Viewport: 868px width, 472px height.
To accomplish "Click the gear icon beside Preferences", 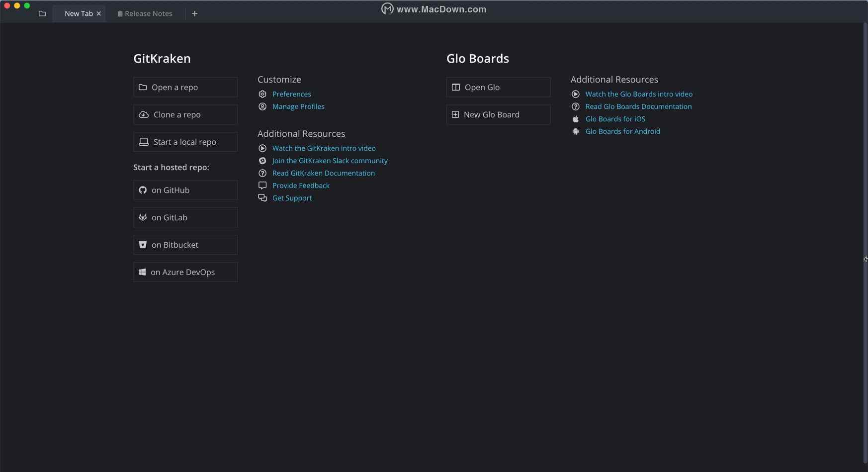I will (262, 94).
